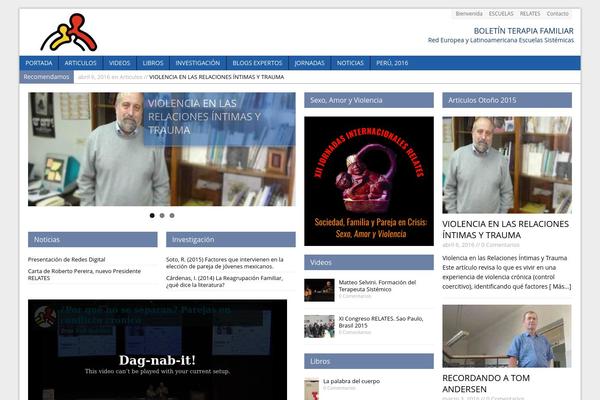Open the Bienvenida top link
The height and width of the screenshot is (400, 600).
pos(469,14)
